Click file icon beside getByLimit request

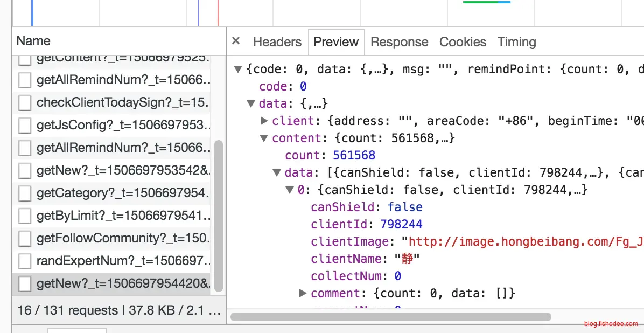click(x=25, y=216)
